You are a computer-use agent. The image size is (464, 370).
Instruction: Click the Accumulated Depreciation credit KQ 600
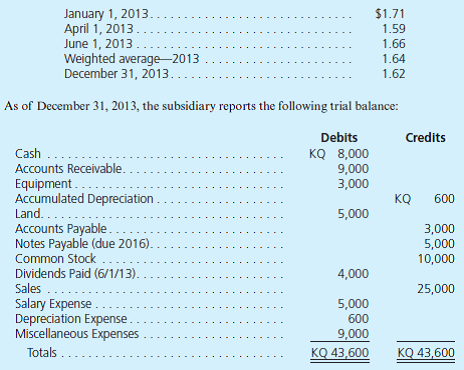[425, 199]
